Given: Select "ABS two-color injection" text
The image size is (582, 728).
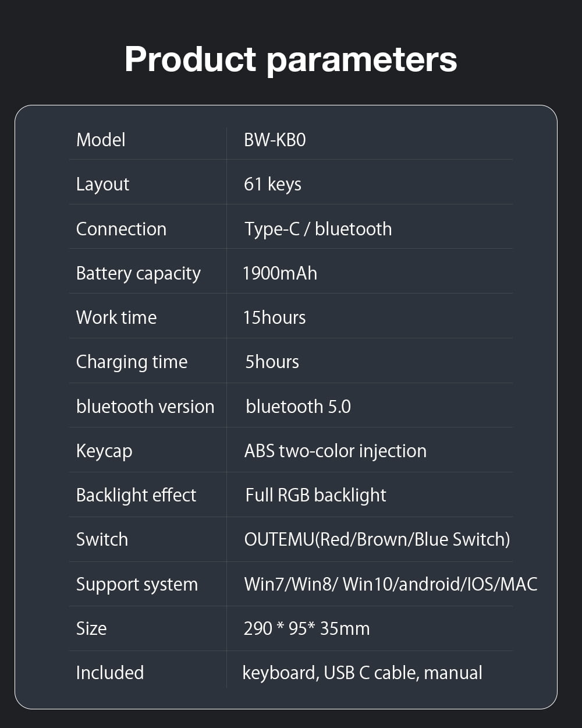Looking at the screenshot, I should click(335, 451).
